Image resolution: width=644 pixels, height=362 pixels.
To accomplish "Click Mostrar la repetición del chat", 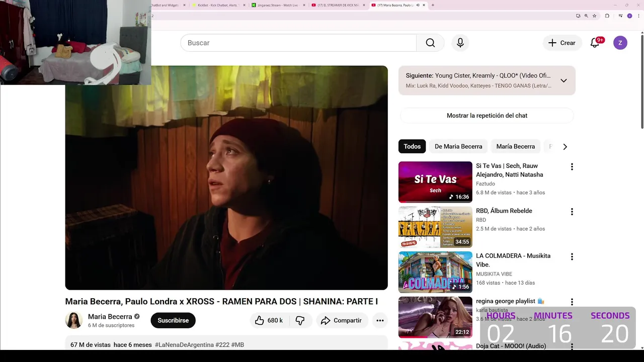I will tap(487, 116).
